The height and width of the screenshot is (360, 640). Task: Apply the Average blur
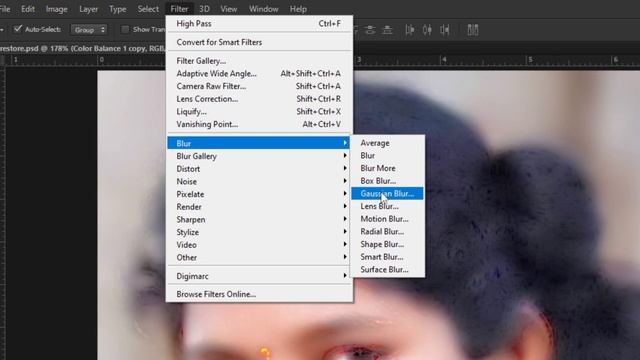pos(387,143)
